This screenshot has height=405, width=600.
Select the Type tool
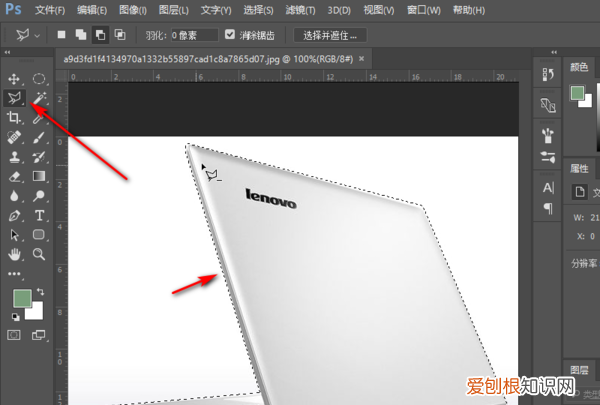(x=39, y=215)
